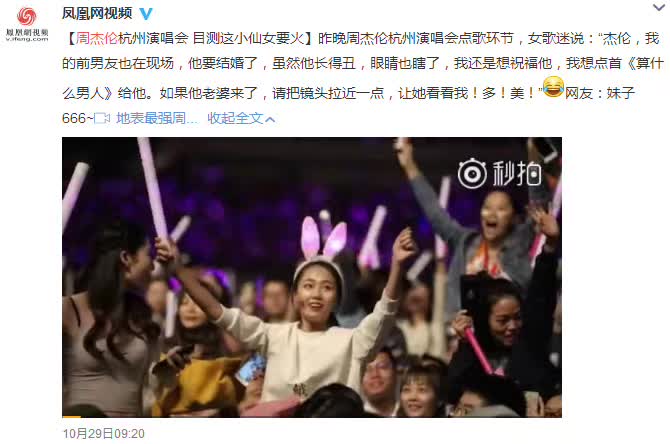The image size is (670, 444).
Task: Open the second 杭州 link after 昨晚周杰伦
Action: 402,38
